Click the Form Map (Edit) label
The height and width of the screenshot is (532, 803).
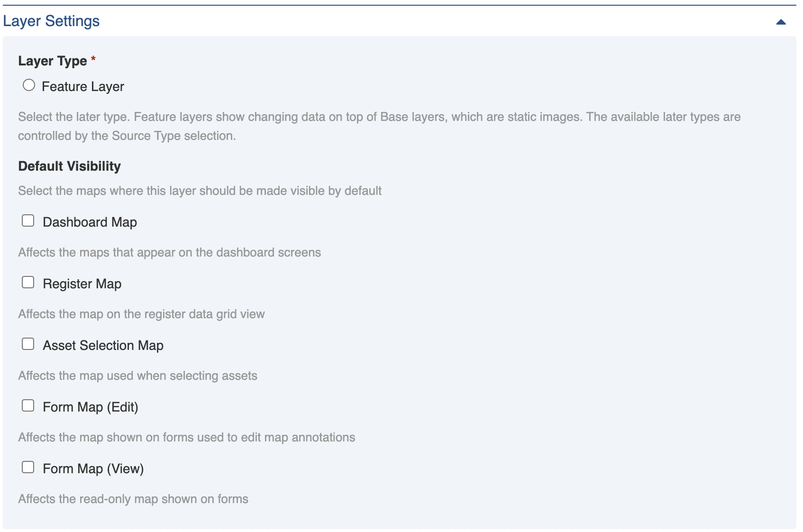click(x=91, y=406)
